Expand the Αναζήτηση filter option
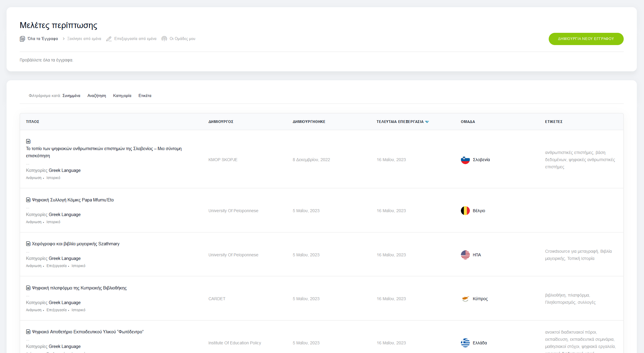This screenshot has height=353, width=644. click(x=96, y=96)
